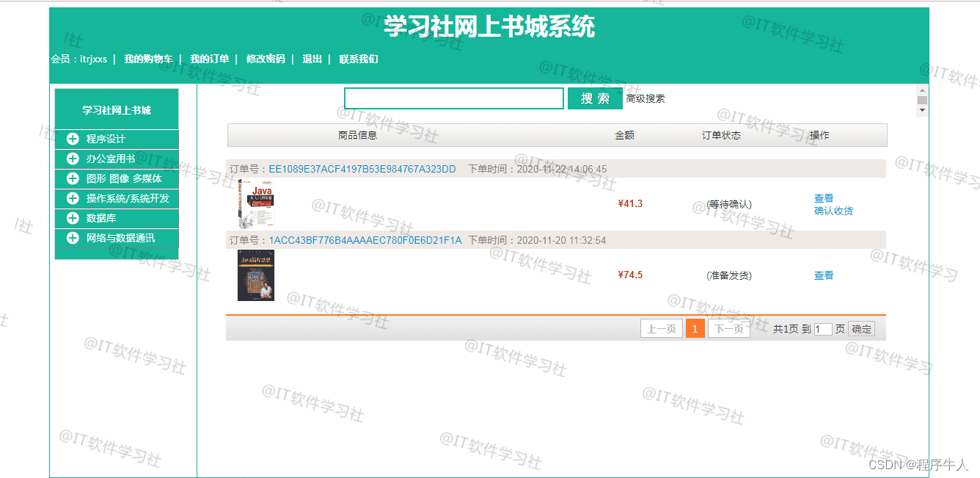Expand 办公室用书 category plus icon
The image size is (980, 478).
(73, 159)
